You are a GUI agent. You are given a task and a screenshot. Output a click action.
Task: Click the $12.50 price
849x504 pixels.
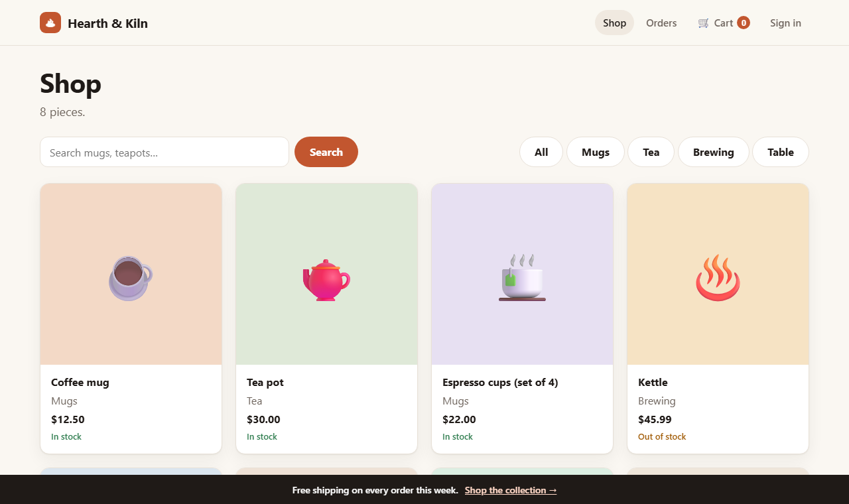[68, 419]
